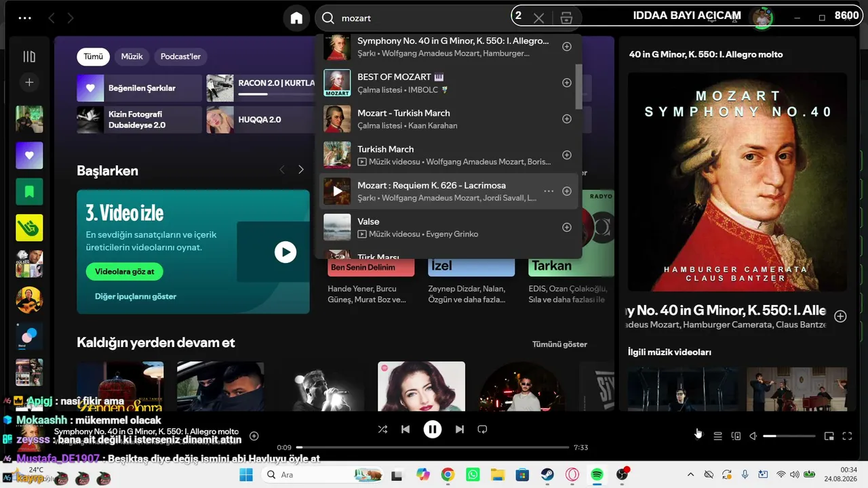Create a new playlist with plus icon

coord(29,83)
